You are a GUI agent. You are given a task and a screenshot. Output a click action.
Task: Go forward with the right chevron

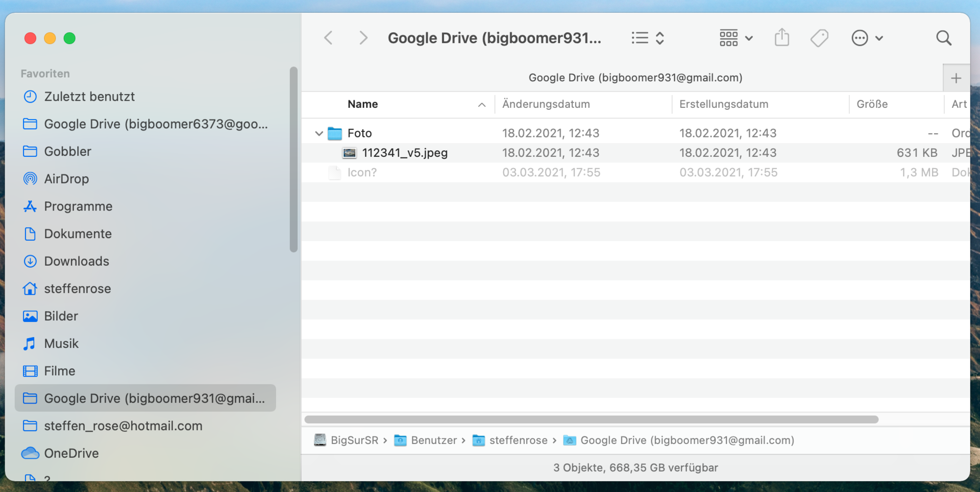[363, 38]
